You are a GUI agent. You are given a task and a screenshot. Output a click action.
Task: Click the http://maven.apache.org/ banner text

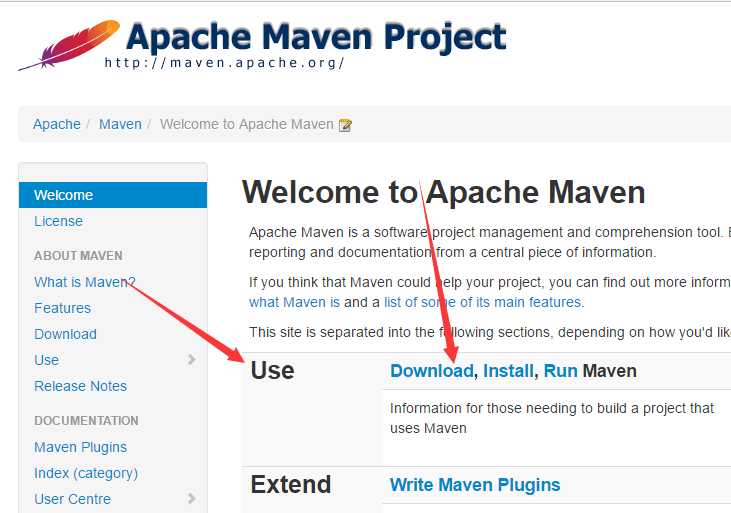(224, 62)
